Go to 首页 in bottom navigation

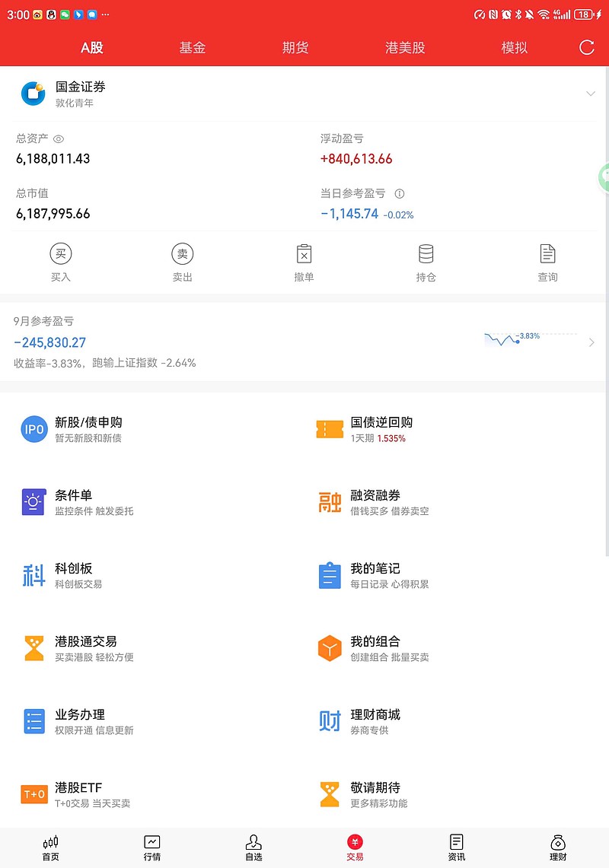pyautogui.click(x=50, y=848)
